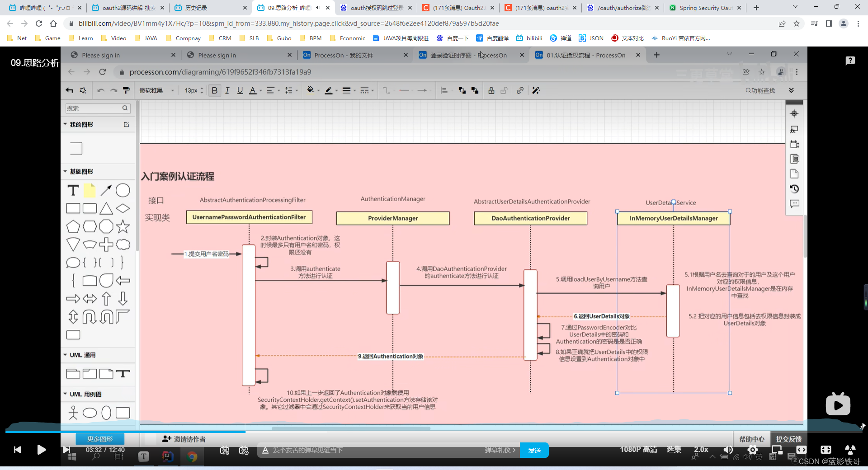Undo the last edit in ProcessOn

point(100,90)
